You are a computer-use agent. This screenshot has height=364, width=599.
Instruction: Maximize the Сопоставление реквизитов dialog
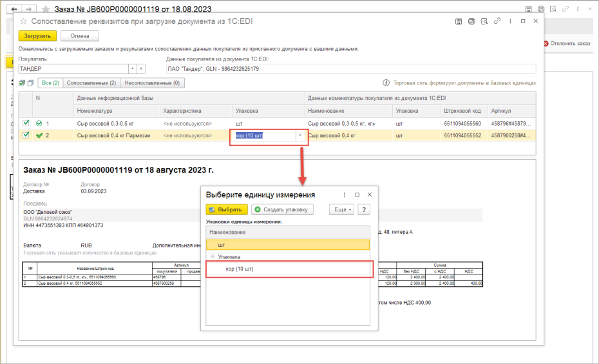pyautogui.click(x=523, y=21)
